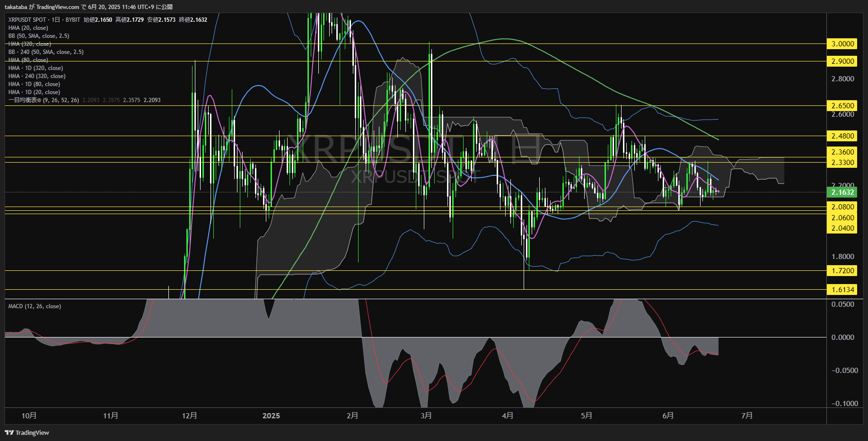Select the HMA · 1D (20, close) legend
This screenshot has width=868, height=441.
point(34,92)
